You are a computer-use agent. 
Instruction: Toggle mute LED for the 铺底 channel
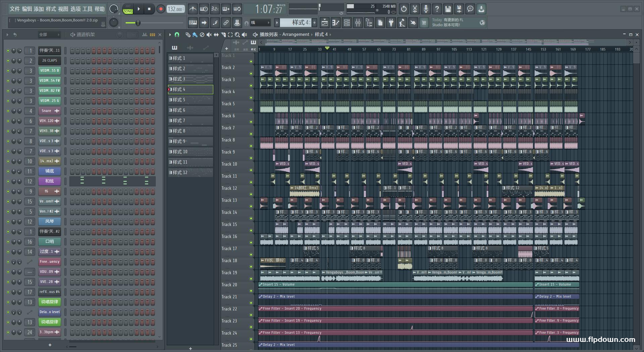pyautogui.click(x=8, y=171)
